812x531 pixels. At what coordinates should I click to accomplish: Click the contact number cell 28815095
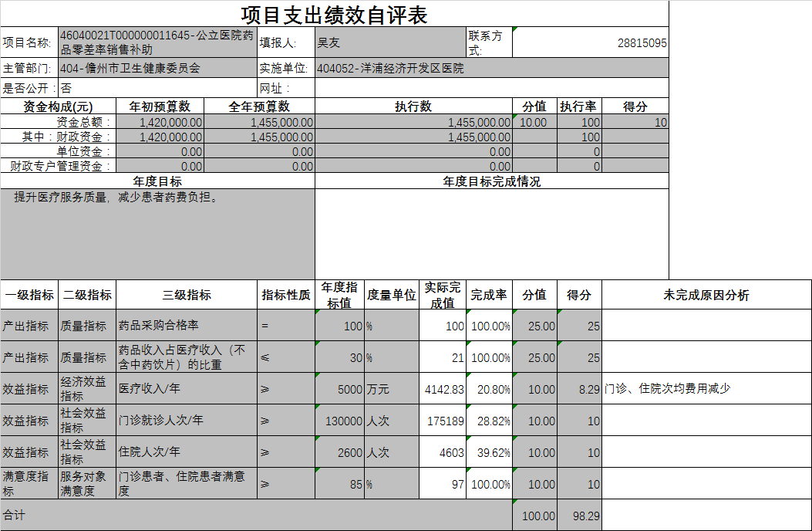591,42
